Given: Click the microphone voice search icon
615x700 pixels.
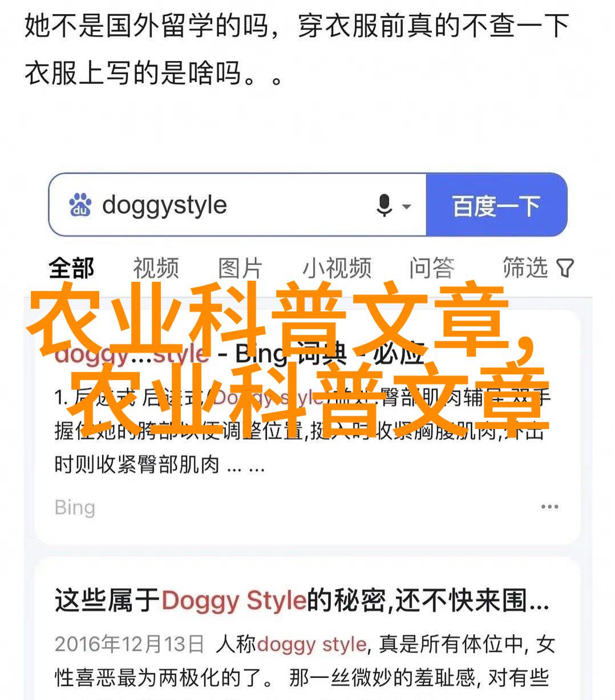Looking at the screenshot, I should (384, 205).
